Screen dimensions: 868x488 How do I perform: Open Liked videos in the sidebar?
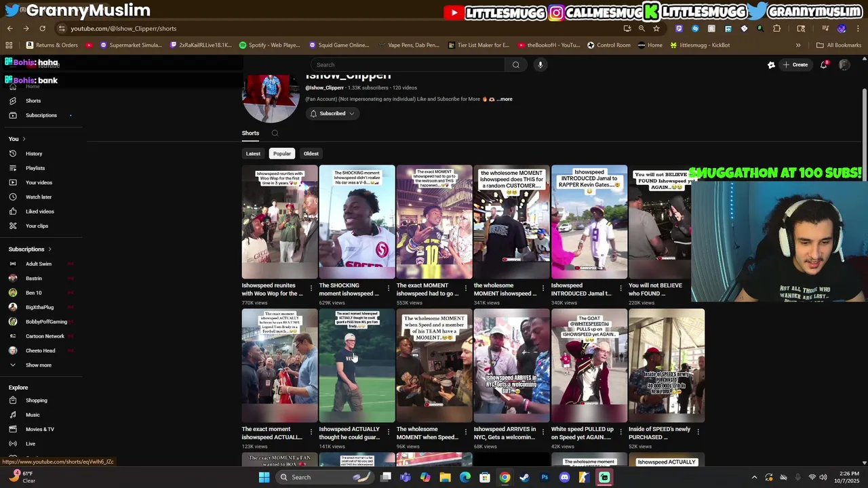click(41, 211)
